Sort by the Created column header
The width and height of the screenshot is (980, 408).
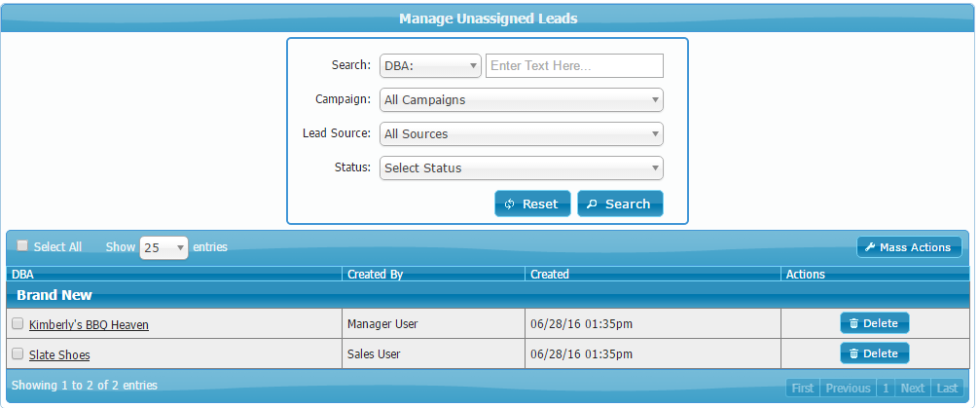[x=550, y=275]
